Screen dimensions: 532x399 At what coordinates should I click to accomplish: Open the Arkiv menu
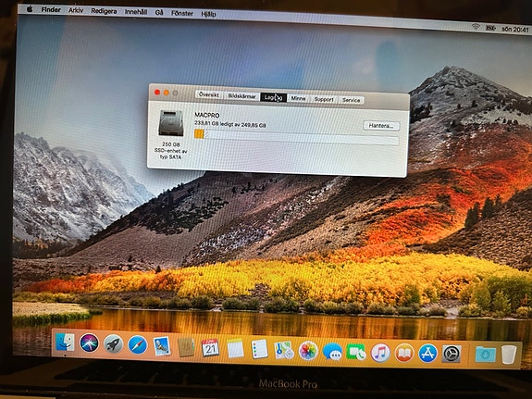pos(76,10)
